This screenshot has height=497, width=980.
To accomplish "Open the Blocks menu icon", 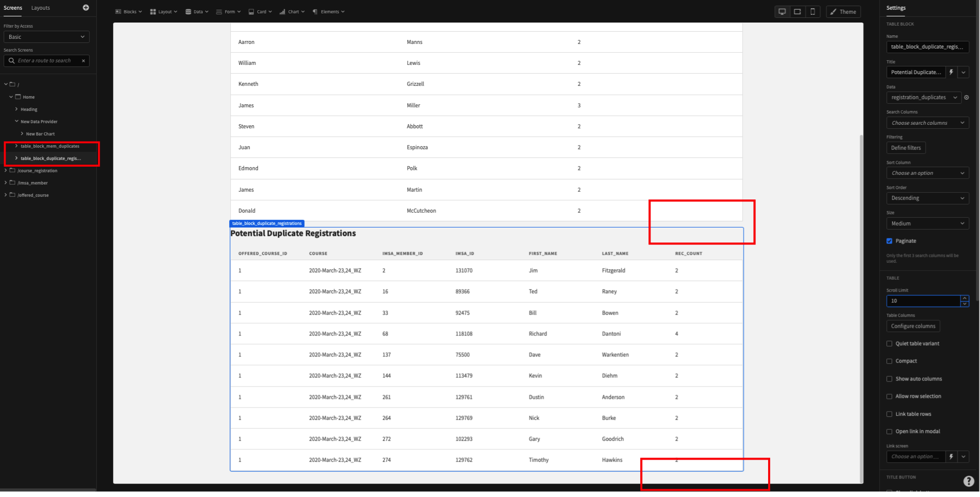I will pos(118,11).
